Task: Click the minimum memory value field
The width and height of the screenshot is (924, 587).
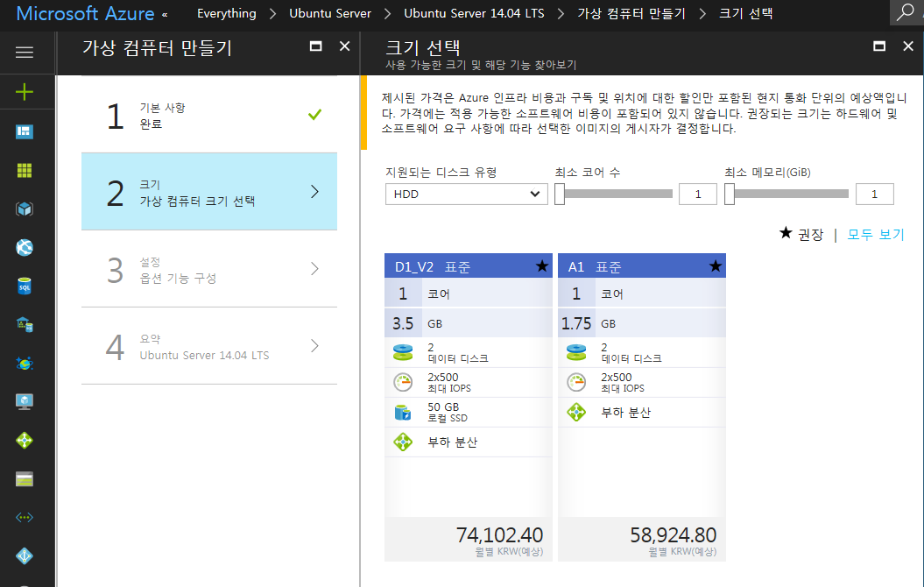Action: click(x=874, y=194)
